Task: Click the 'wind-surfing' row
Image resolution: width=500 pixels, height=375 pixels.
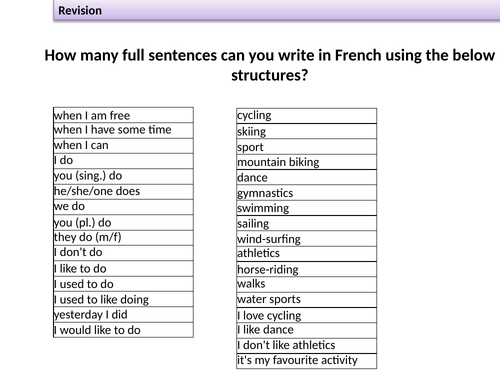Action: pos(307,238)
